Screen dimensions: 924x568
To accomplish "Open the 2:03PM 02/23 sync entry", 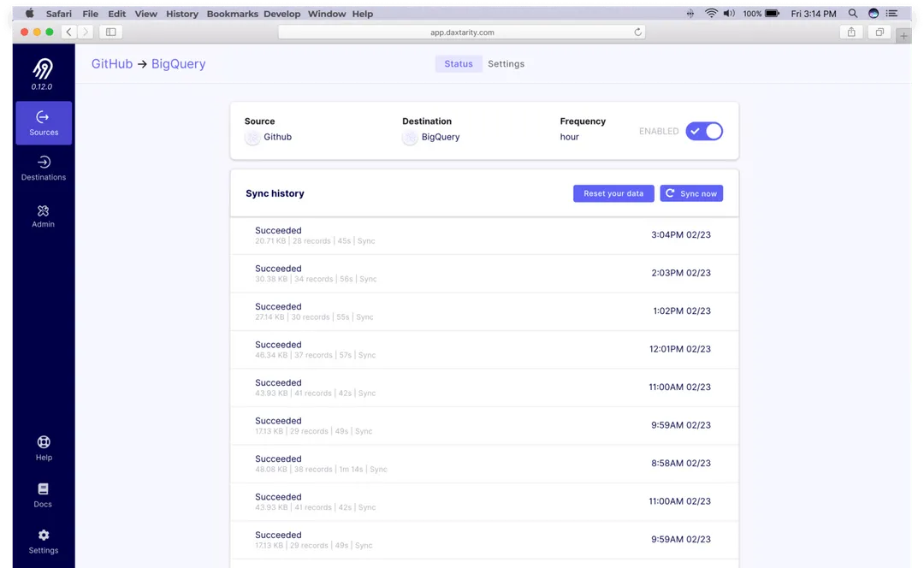I will (484, 274).
